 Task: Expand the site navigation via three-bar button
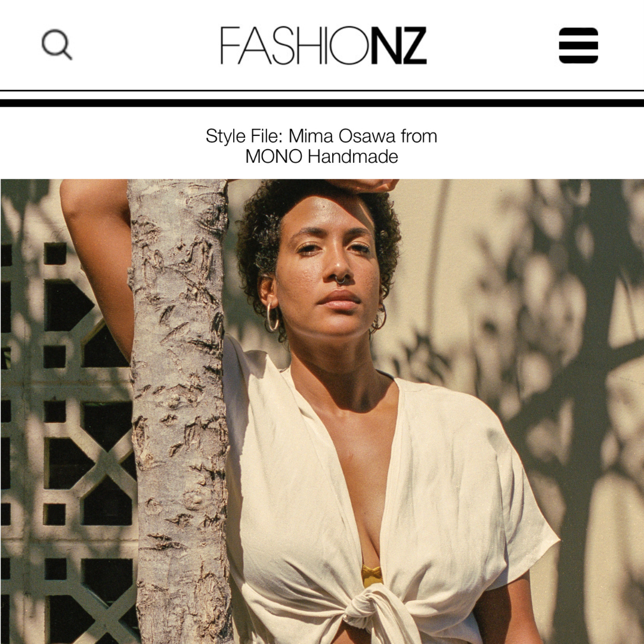[x=578, y=45]
